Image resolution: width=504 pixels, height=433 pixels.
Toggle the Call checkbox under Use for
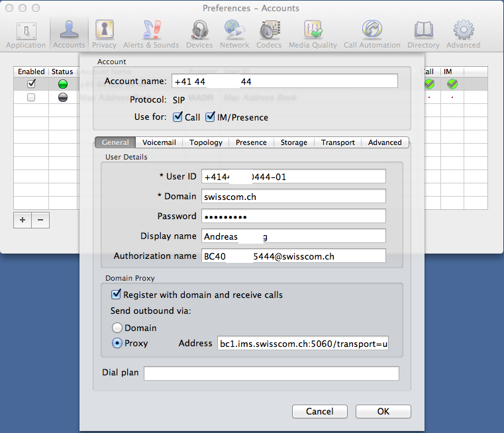177,117
